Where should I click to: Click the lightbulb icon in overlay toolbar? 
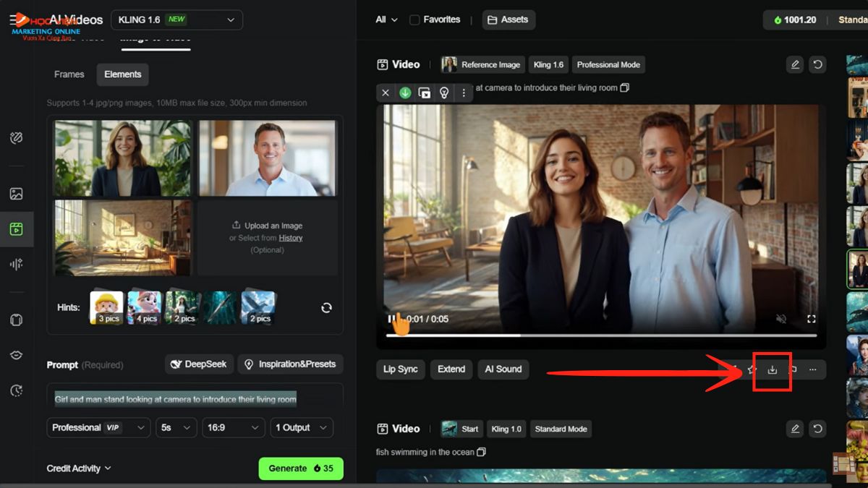444,93
